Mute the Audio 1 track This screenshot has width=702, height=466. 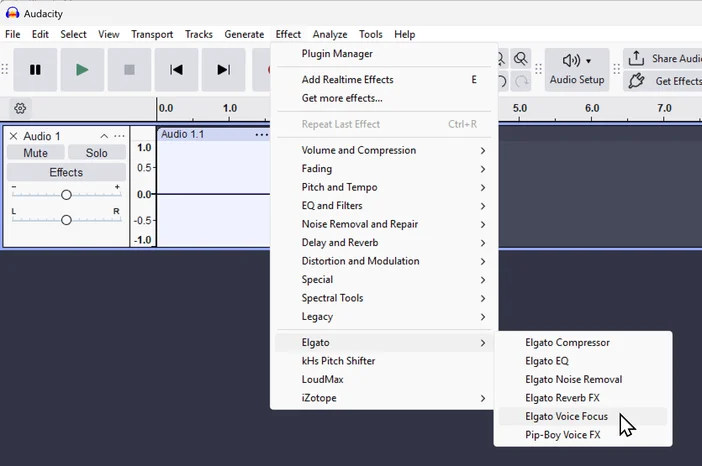coord(35,153)
